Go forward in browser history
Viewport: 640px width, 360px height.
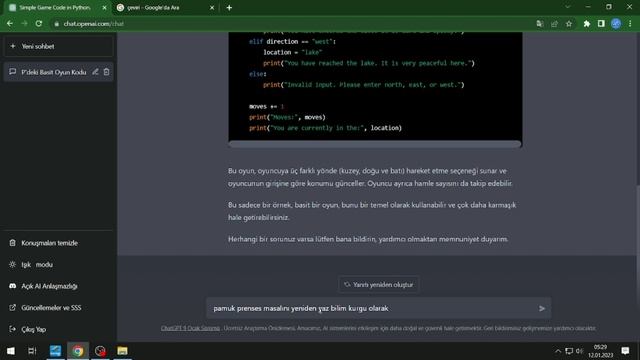click(24, 24)
